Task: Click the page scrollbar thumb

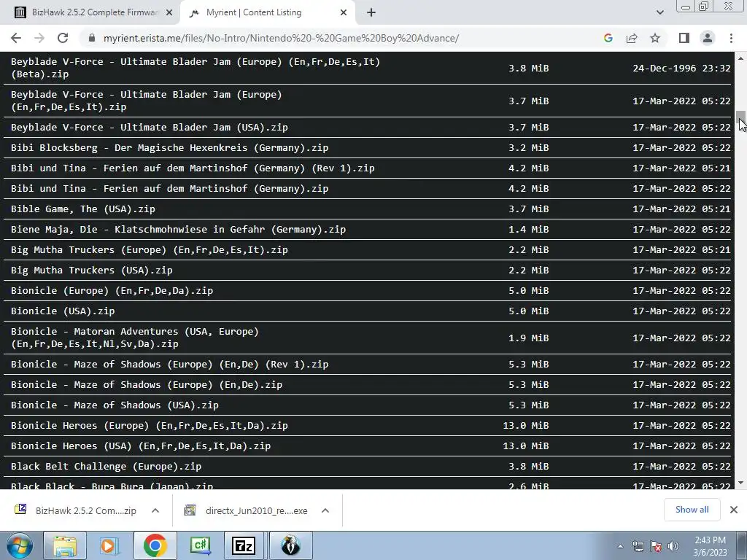Action: [741, 117]
